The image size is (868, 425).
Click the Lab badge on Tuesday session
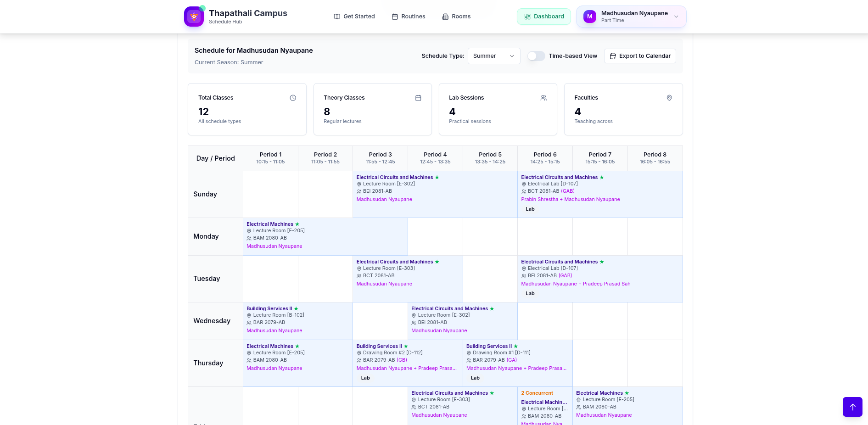coord(530,293)
